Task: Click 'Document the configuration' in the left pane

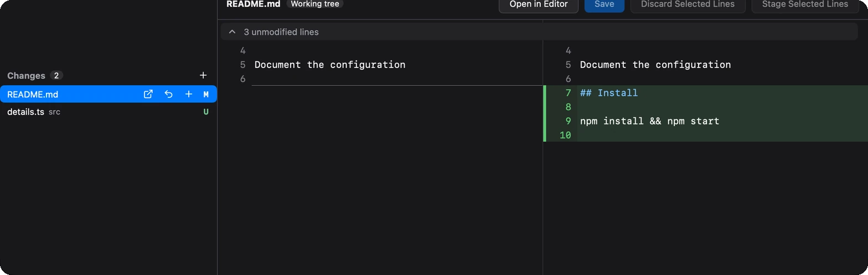Action: tap(330, 64)
